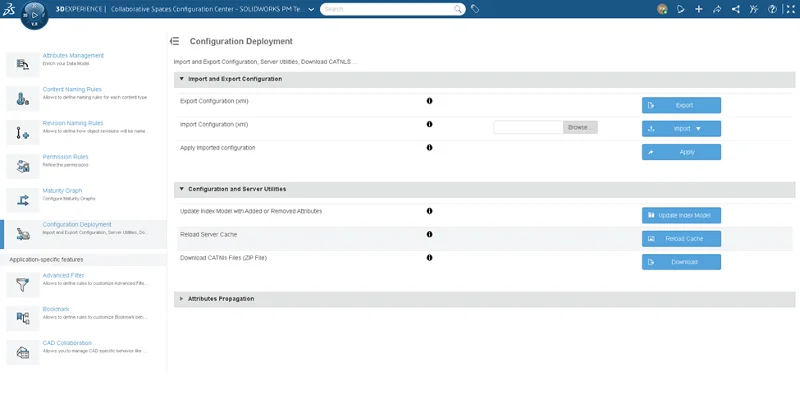Open the user profile avatar
Viewport: 800px width, 400px height.
(x=662, y=9)
